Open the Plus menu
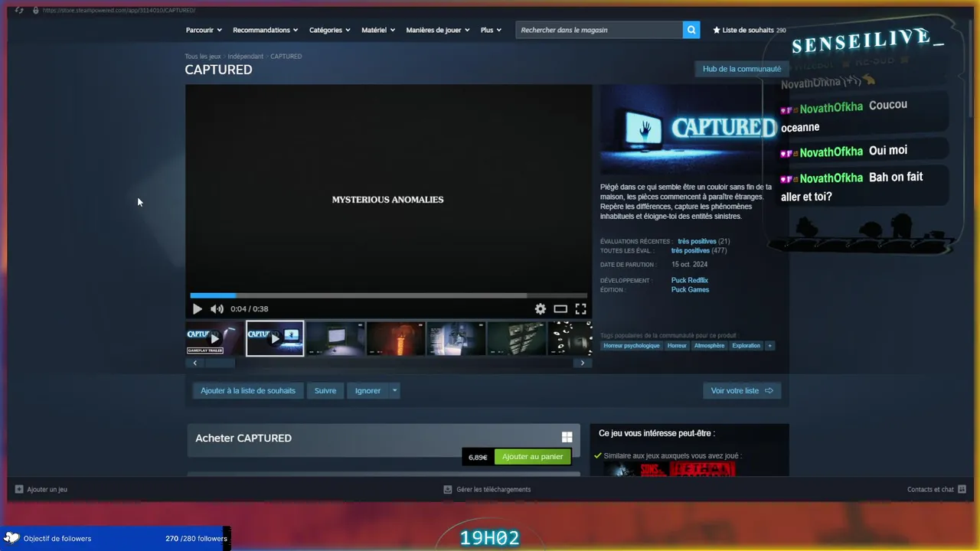This screenshot has height=551, width=980. coord(491,30)
